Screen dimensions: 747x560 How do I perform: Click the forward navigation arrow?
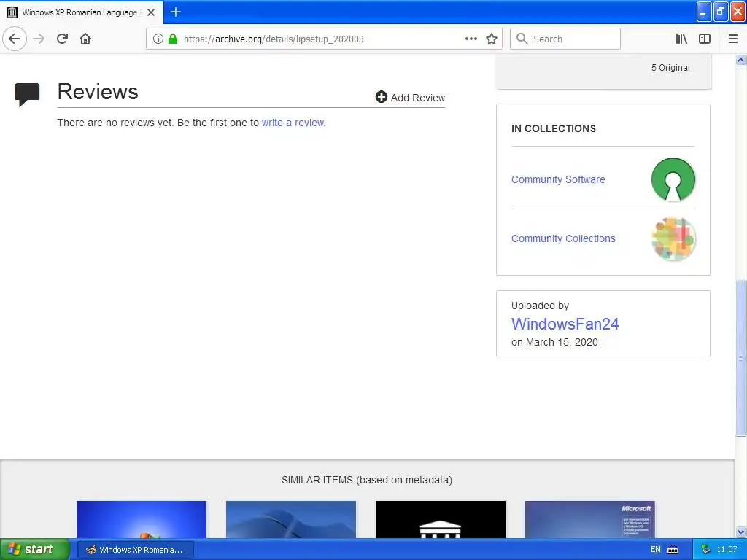[39, 39]
